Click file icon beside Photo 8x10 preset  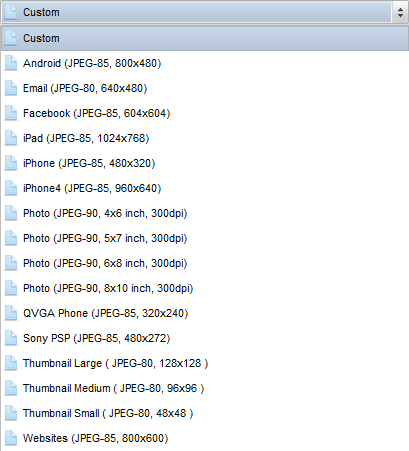click(11, 288)
